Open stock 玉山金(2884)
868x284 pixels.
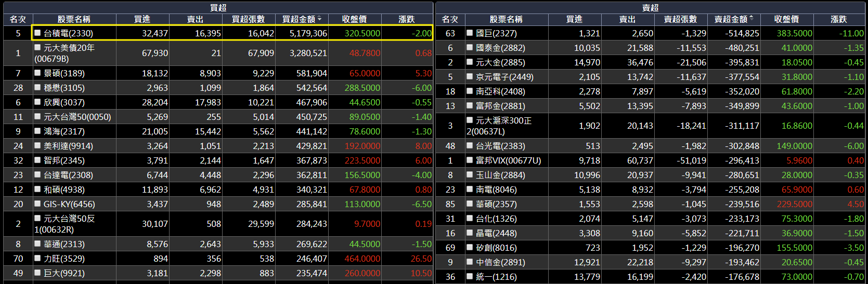500,175
